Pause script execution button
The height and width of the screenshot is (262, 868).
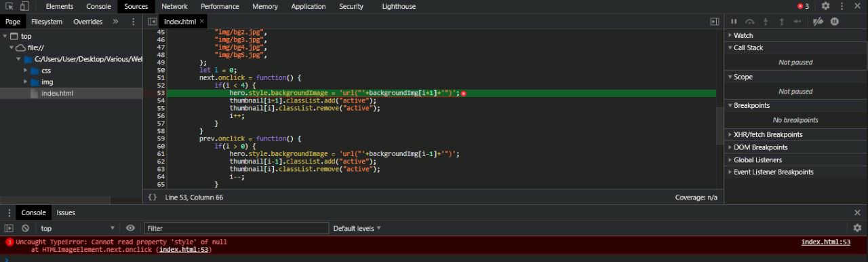(734, 22)
